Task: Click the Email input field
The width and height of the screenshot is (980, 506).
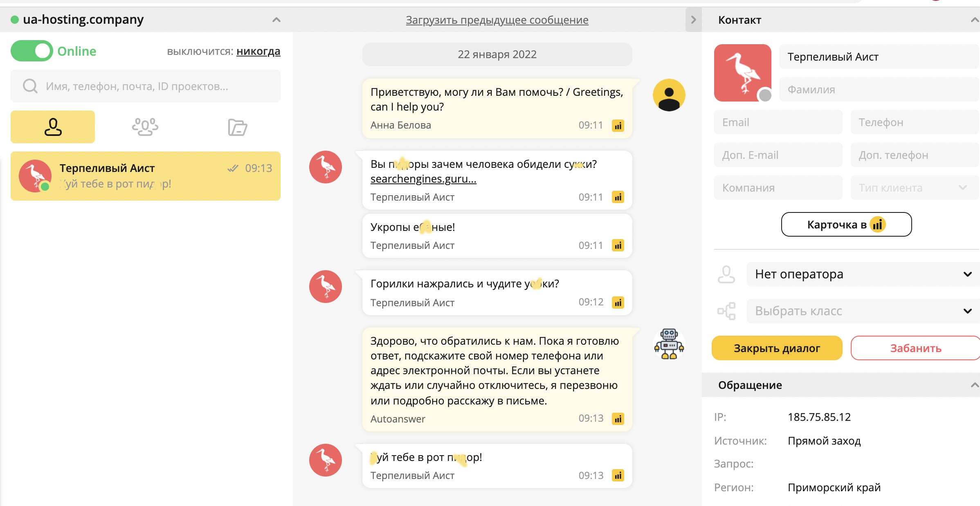Action: pyautogui.click(x=778, y=122)
